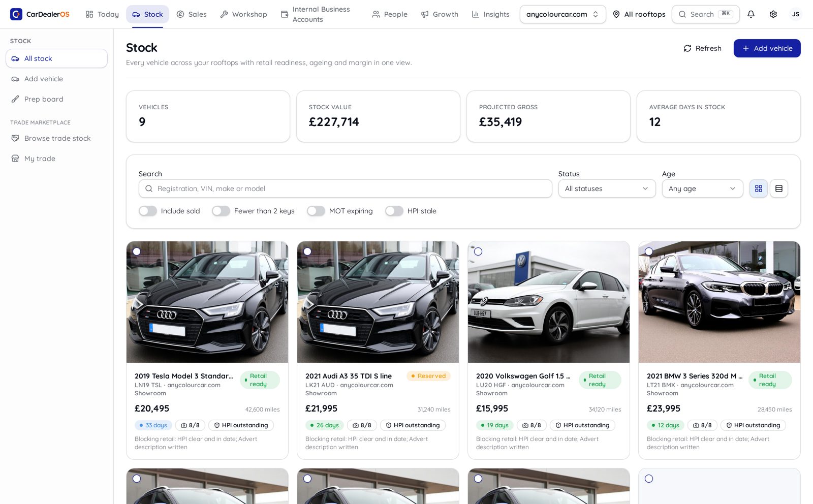
Task: Open the Prep board sidebar link
Action: (x=56, y=99)
